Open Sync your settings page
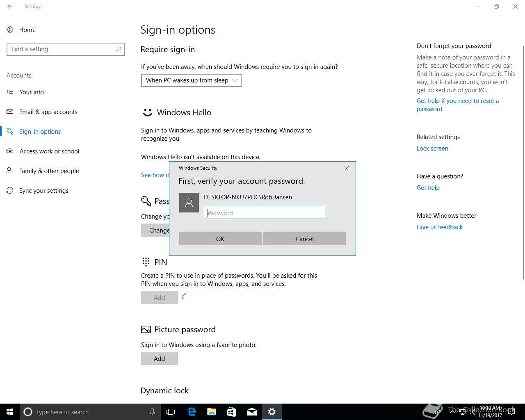525x420 pixels. 43,190
